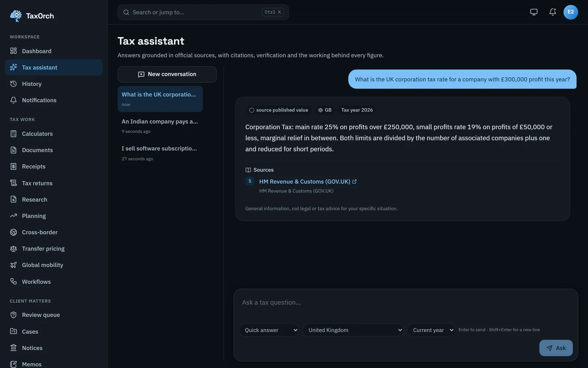Open Notifications bell in the sidebar
Screen dimensions: 588x368
click(14, 100)
